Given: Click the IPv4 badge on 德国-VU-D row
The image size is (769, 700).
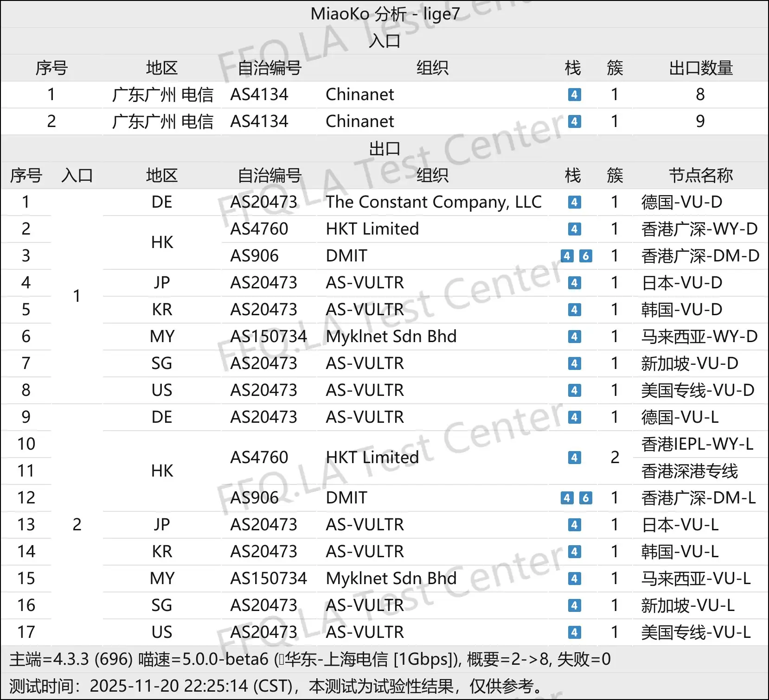Looking at the screenshot, I should pyautogui.click(x=574, y=202).
